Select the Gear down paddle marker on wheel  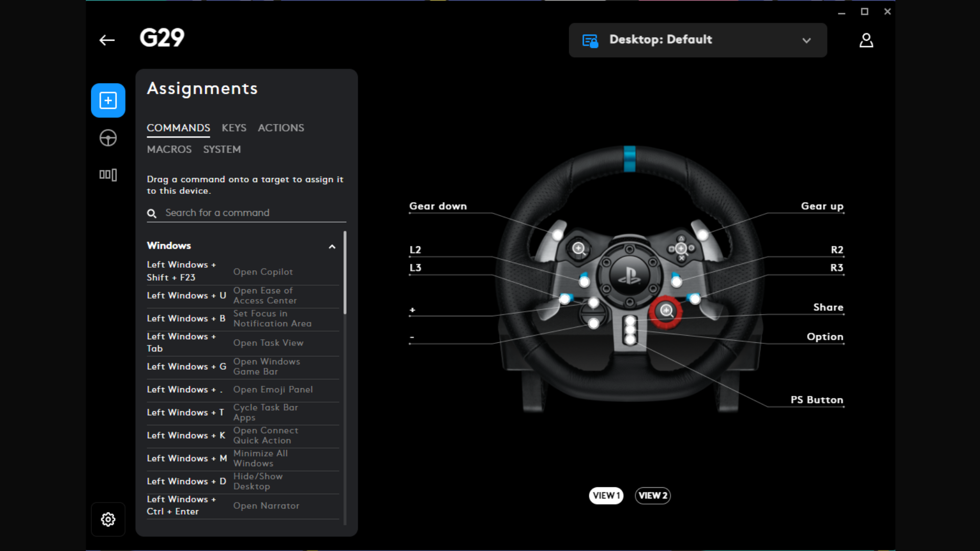click(557, 234)
